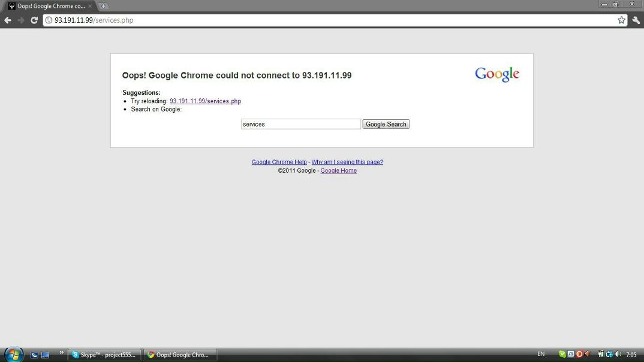Click the 93.191.11.99/services.php reload link
The image size is (644, 362).
(205, 101)
